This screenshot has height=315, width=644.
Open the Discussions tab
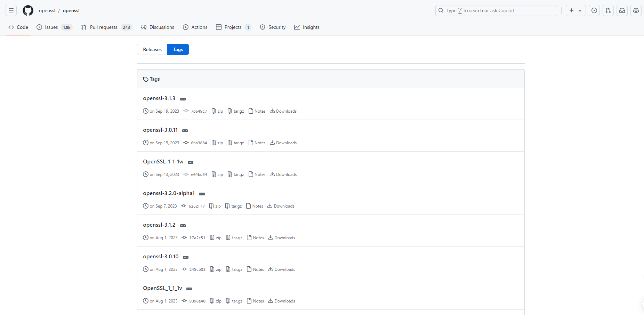(158, 27)
